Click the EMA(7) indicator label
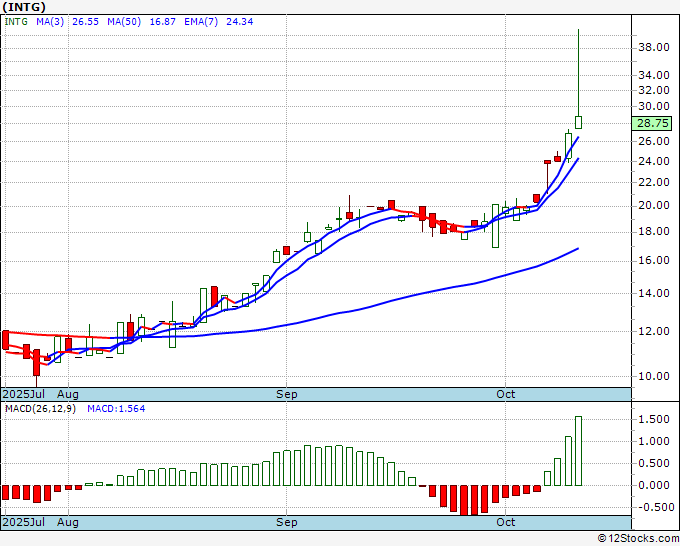Viewport: 680px width, 546px height. (201, 22)
